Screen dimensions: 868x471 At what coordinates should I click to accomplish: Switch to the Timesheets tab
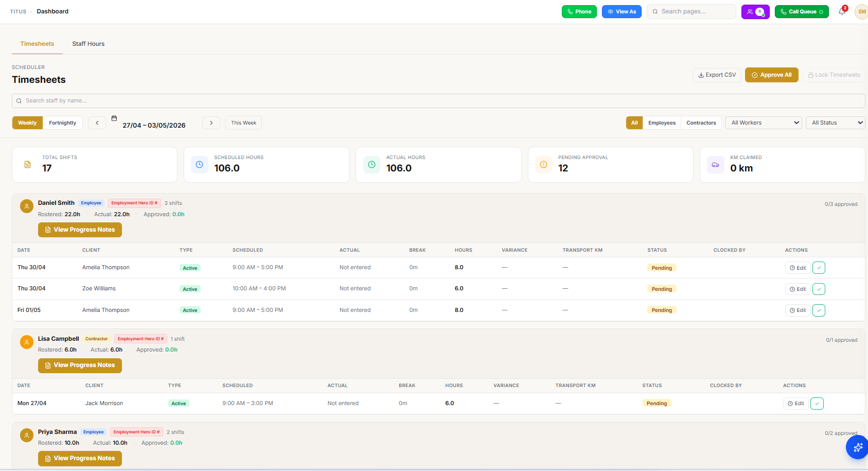click(37, 44)
